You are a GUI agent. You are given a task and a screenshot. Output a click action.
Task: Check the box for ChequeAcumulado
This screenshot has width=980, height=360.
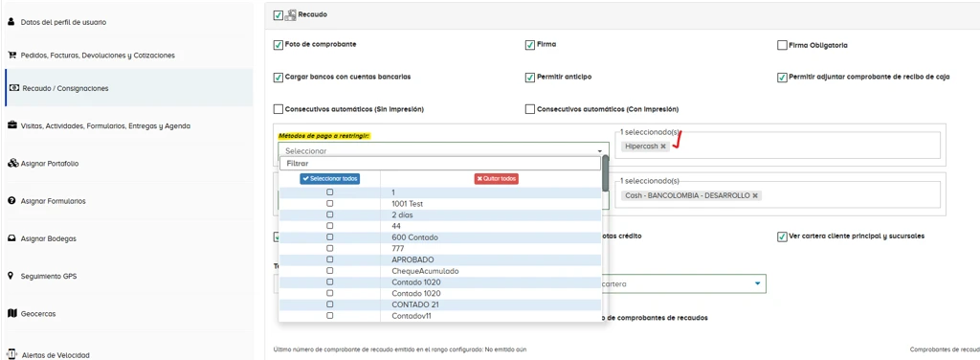tap(329, 271)
